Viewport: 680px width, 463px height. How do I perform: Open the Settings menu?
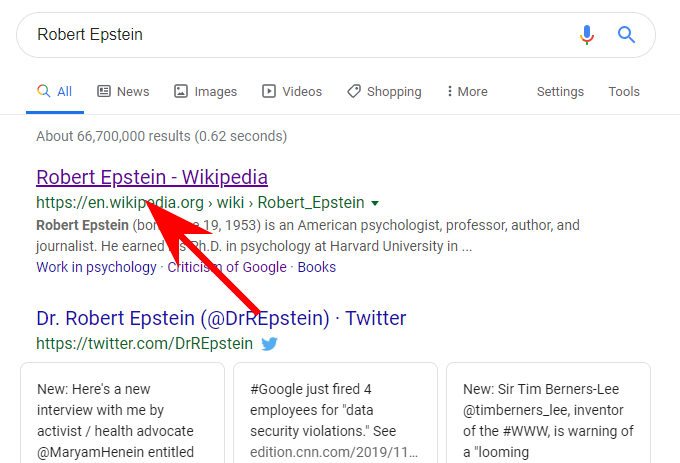click(560, 91)
